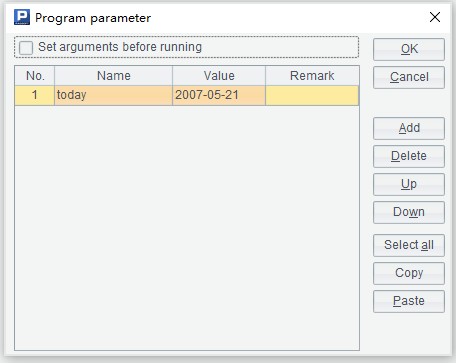Move parameter Up in list
The width and height of the screenshot is (456, 363).
(409, 184)
